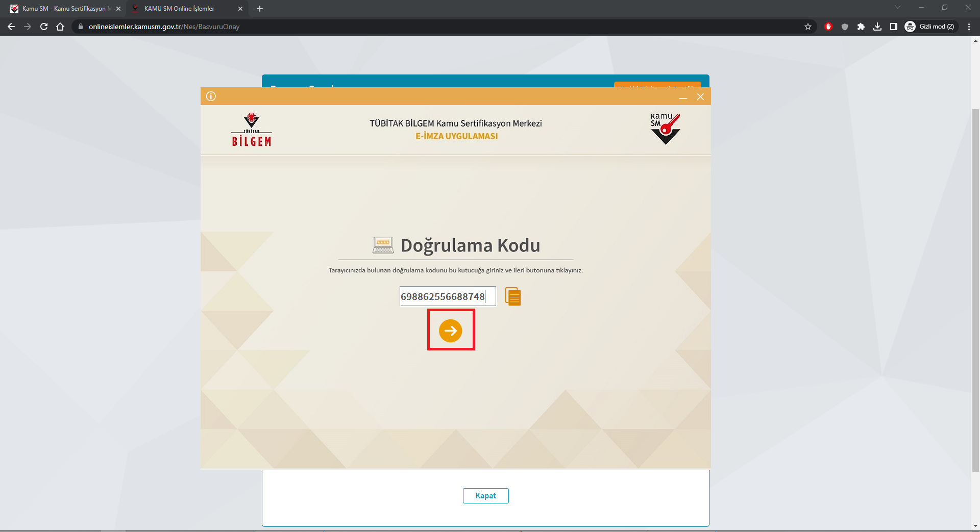Screen dimensions: 980x532
Task: Click the paste icon beside the code field
Action: (x=513, y=296)
